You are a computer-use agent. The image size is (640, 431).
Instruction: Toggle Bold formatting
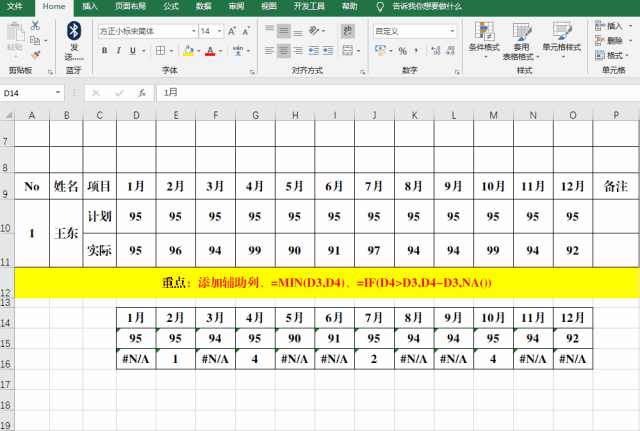104,51
